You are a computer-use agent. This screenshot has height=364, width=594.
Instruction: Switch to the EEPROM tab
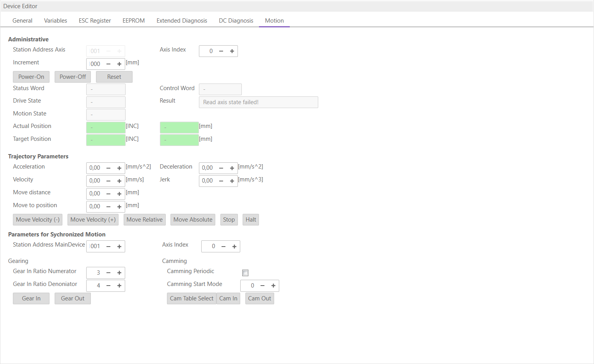click(x=133, y=21)
